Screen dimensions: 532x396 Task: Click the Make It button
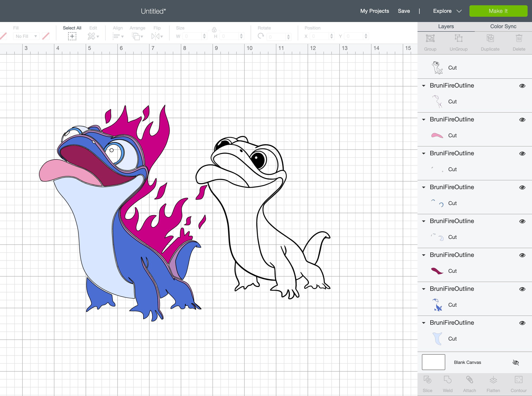499,11
